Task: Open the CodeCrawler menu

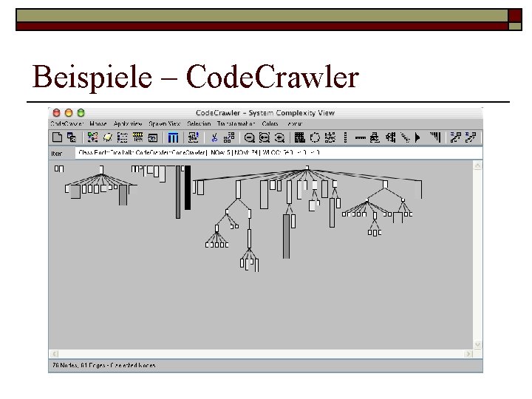Action: pos(67,123)
